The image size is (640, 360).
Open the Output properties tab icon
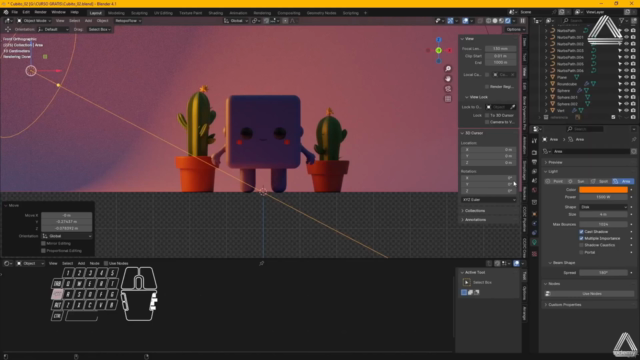click(x=534, y=162)
